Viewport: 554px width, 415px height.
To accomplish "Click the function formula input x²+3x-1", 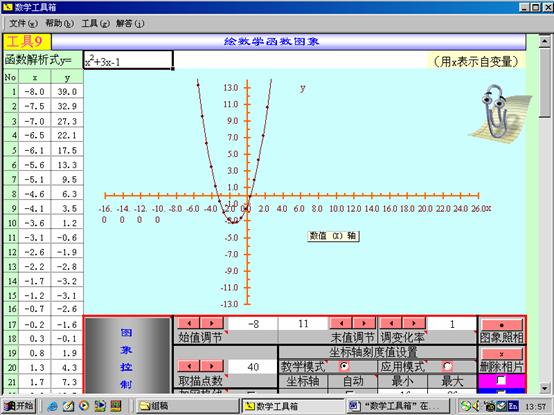I will tap(128, 60).
